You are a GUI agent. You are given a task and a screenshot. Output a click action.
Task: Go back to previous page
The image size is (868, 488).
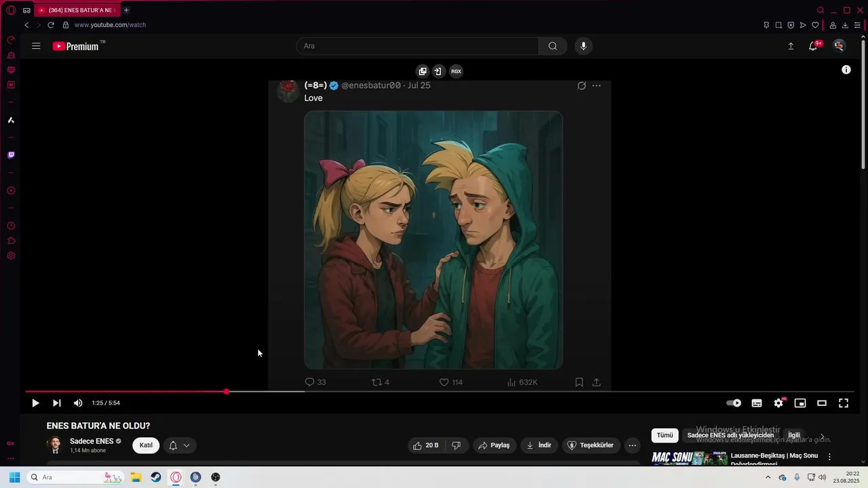point(26,25)
